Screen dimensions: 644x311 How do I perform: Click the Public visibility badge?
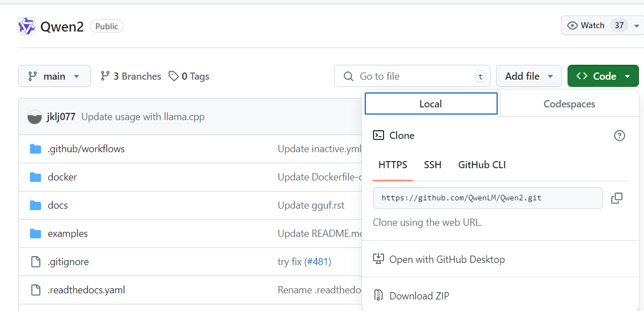click(x=107, y=27)
